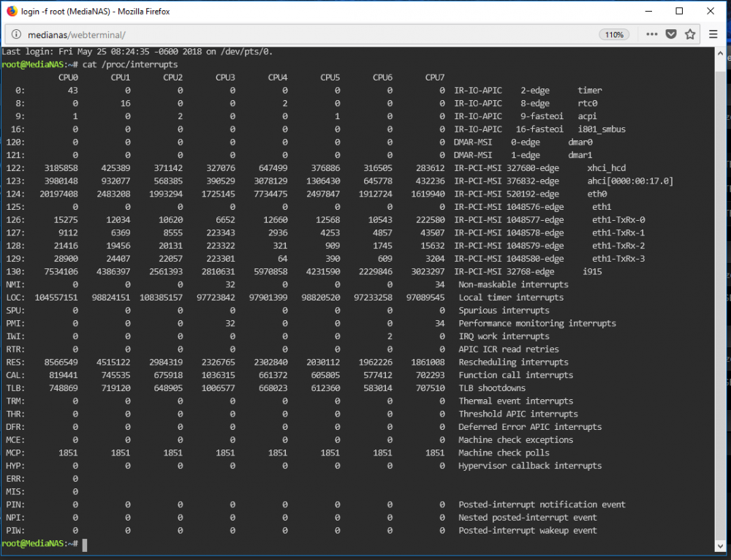
Task: Click 'Posted-interrupt wakeup event' text
Action: point(528,531)
